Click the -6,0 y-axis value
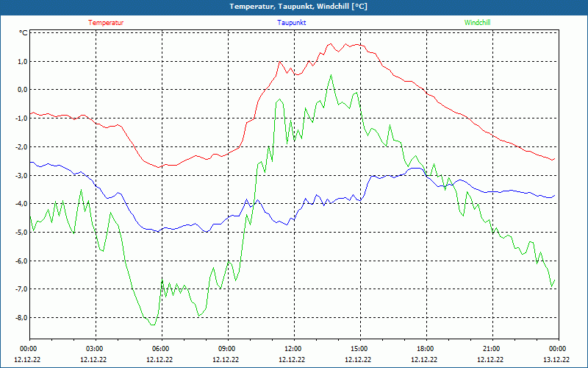The image size is (588, 368). [21, 261]
